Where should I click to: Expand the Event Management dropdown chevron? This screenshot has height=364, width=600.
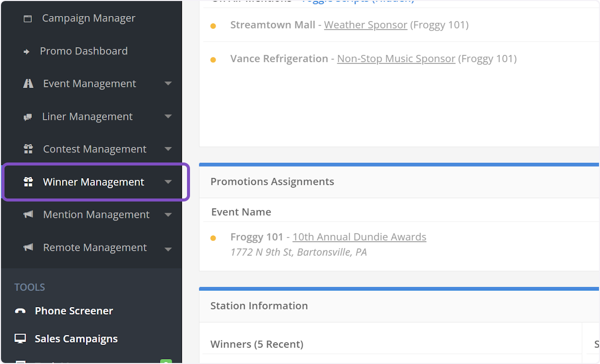[168, 83]
